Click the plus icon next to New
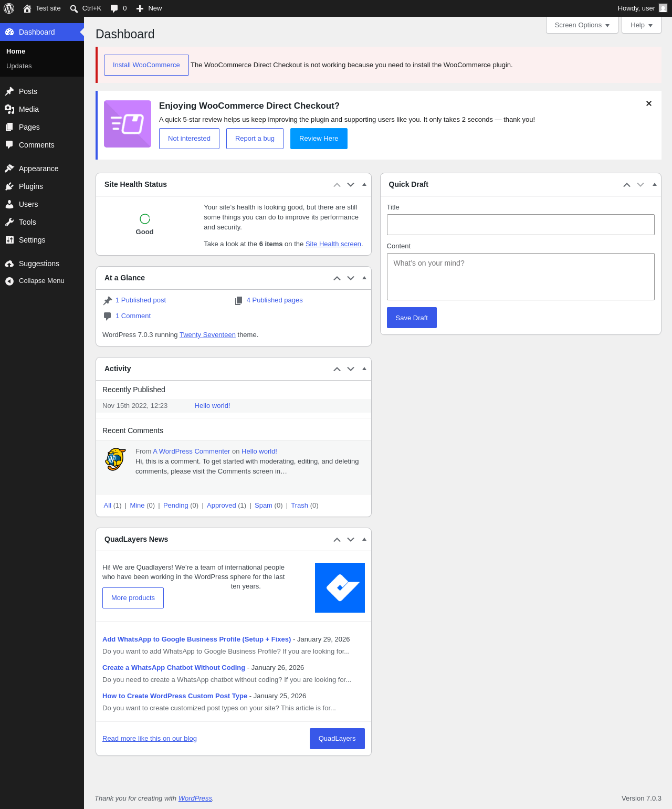Screen dimensions: 672x809 click(x=140, y=8)
